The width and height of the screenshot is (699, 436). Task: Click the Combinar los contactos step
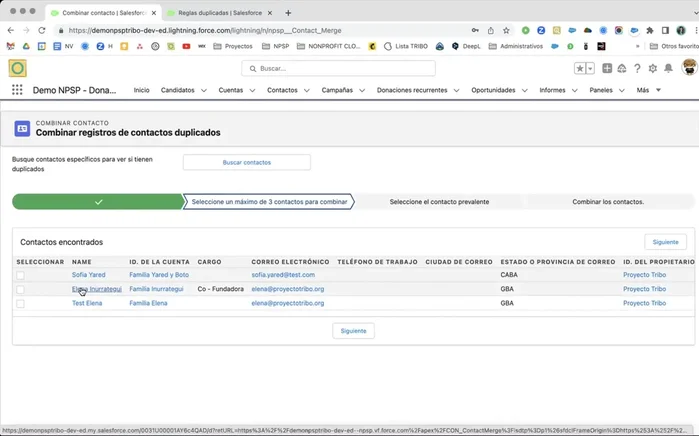click(x=608, y=202)
